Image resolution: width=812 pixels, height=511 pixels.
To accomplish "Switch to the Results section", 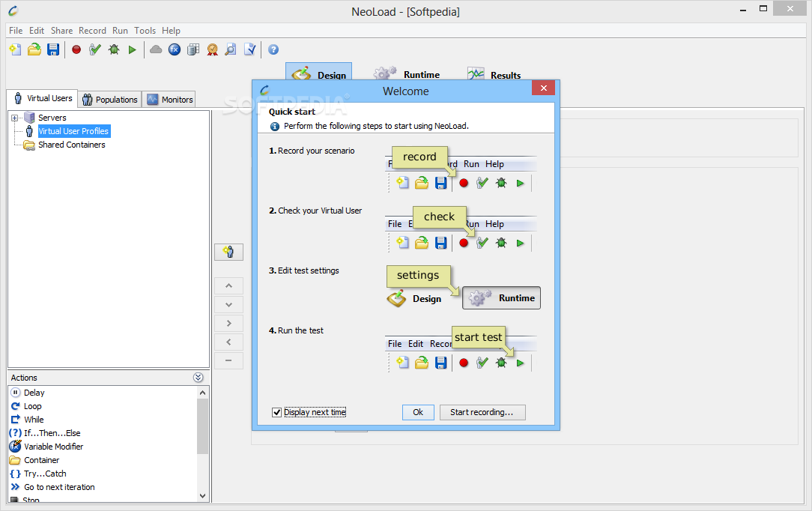I will pos(494,75).
